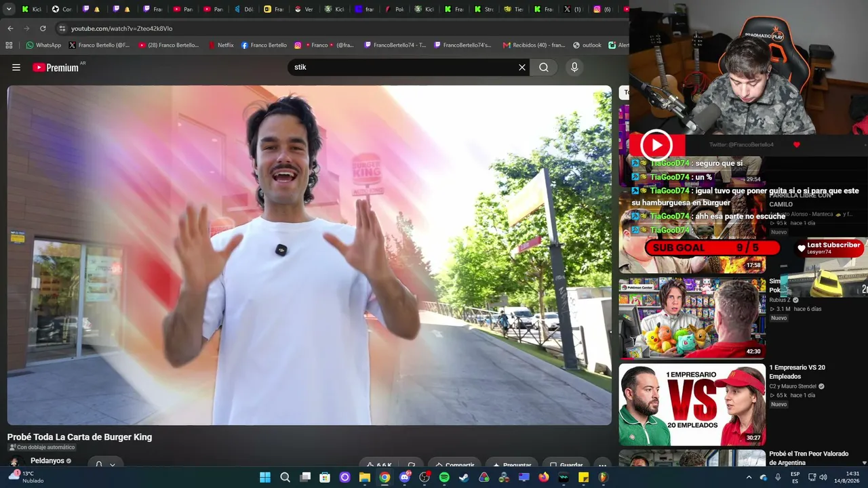This screenshot has width=868, height=488.
Task: Click the YouTube search magnifier button
Action: pos(544,67)
